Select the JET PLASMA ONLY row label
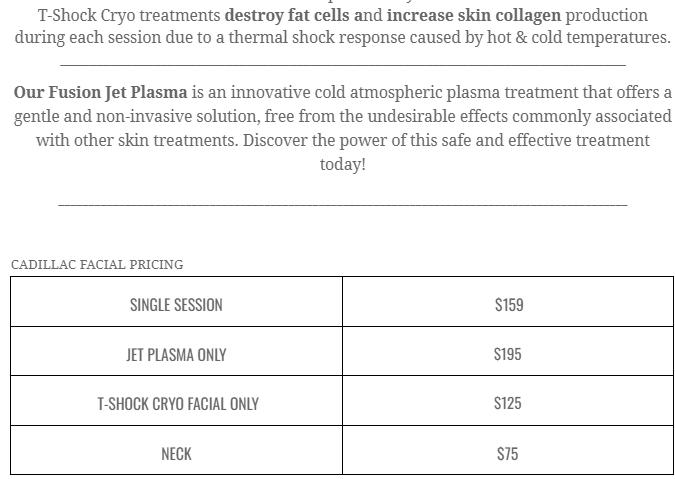 [x=176, y=355]
